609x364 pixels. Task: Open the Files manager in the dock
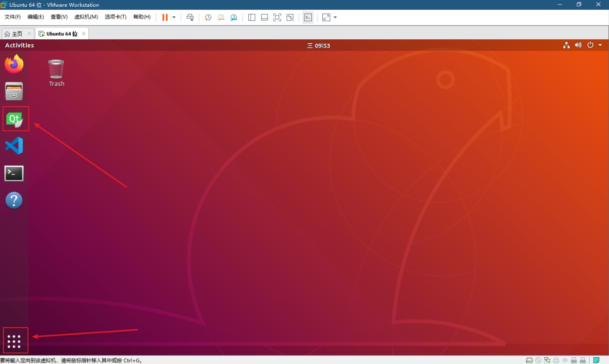tap(14, 92)
